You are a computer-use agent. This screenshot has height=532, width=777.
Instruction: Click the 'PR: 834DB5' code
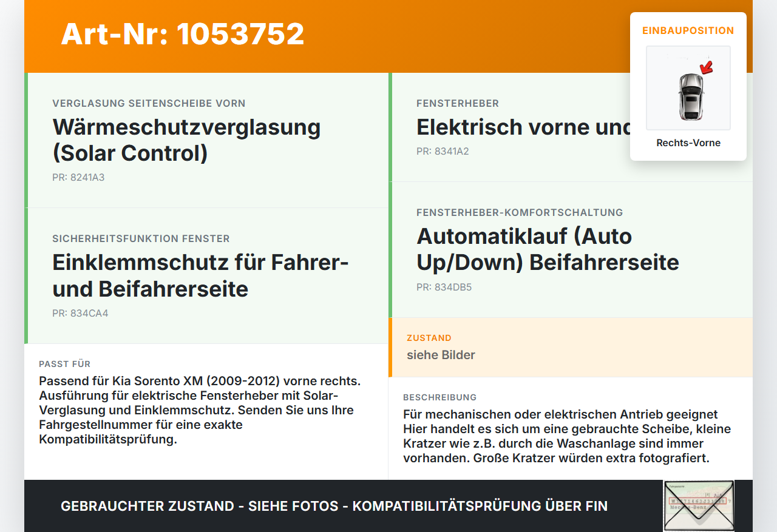(x=444, y=288)
